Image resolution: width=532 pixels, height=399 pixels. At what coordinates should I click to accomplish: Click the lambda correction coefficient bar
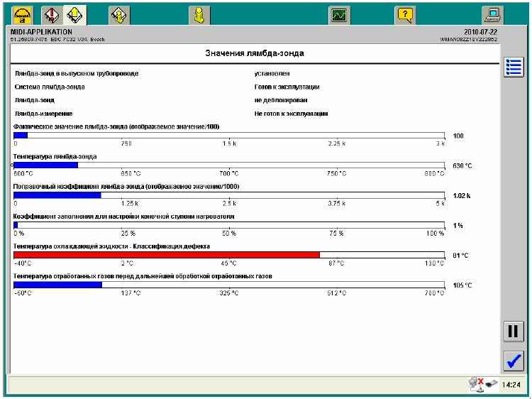tap(57, 195)
